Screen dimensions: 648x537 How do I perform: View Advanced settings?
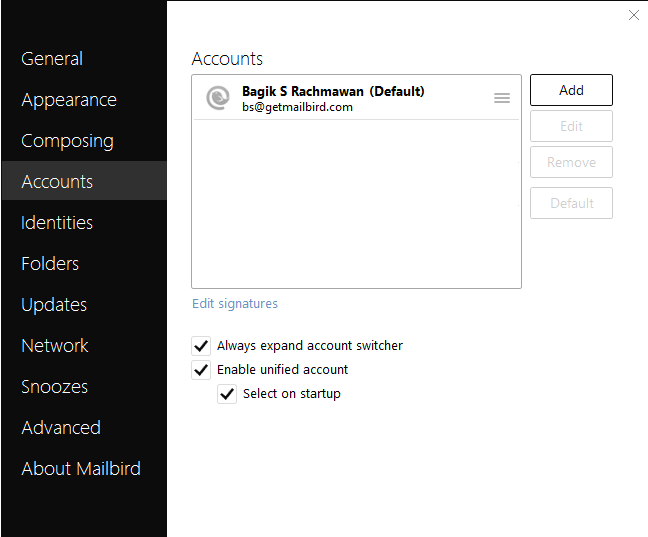61,428
